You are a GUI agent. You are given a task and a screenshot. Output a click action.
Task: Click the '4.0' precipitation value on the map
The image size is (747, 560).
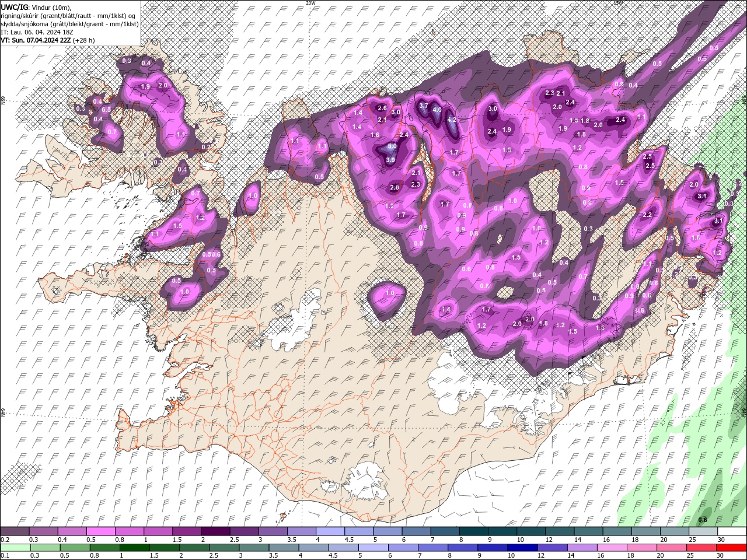[437, 110]
